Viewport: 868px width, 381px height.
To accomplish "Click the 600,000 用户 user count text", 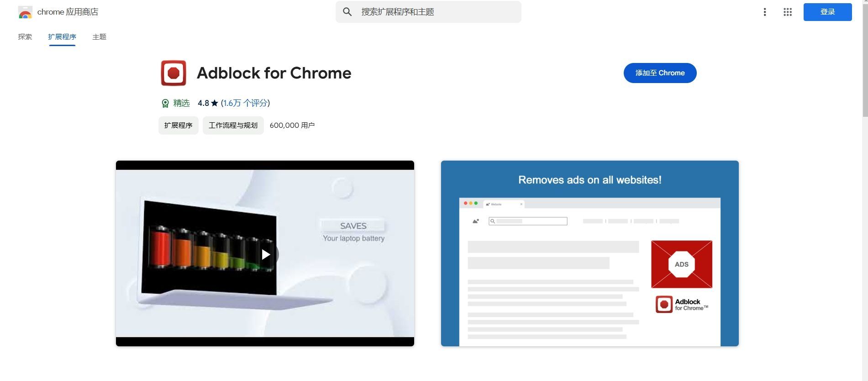I will click(x=292, y=125).
